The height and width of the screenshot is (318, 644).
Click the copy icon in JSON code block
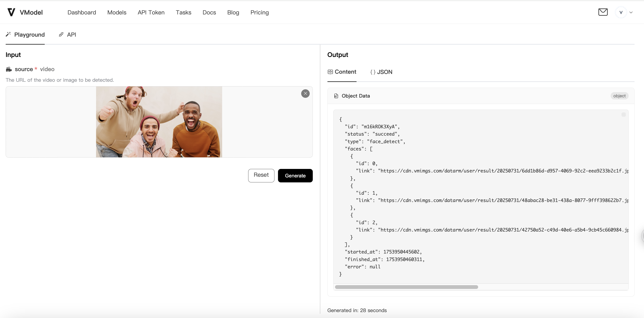pos(623,114)
